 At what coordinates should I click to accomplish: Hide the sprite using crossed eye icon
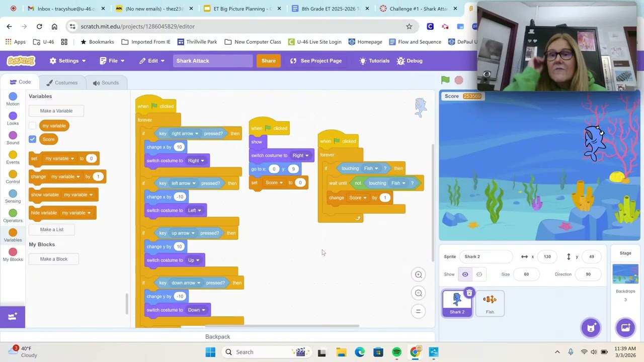click(479, 274)
